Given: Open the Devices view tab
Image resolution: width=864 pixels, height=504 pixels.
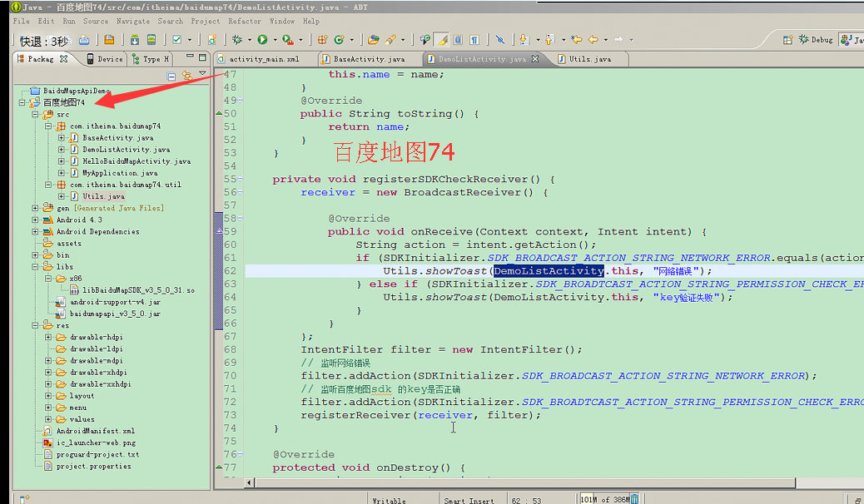Looking at the screenshot, I should coord(104,59).
